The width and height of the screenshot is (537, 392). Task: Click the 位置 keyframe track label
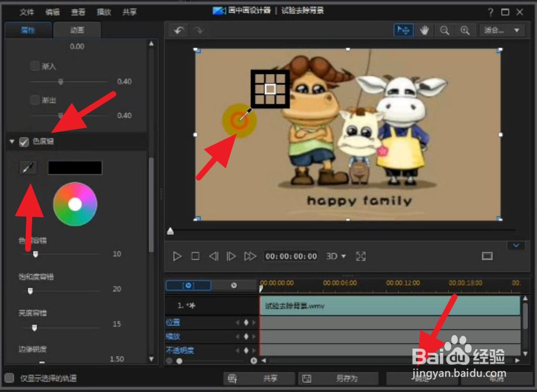[173, 322]
